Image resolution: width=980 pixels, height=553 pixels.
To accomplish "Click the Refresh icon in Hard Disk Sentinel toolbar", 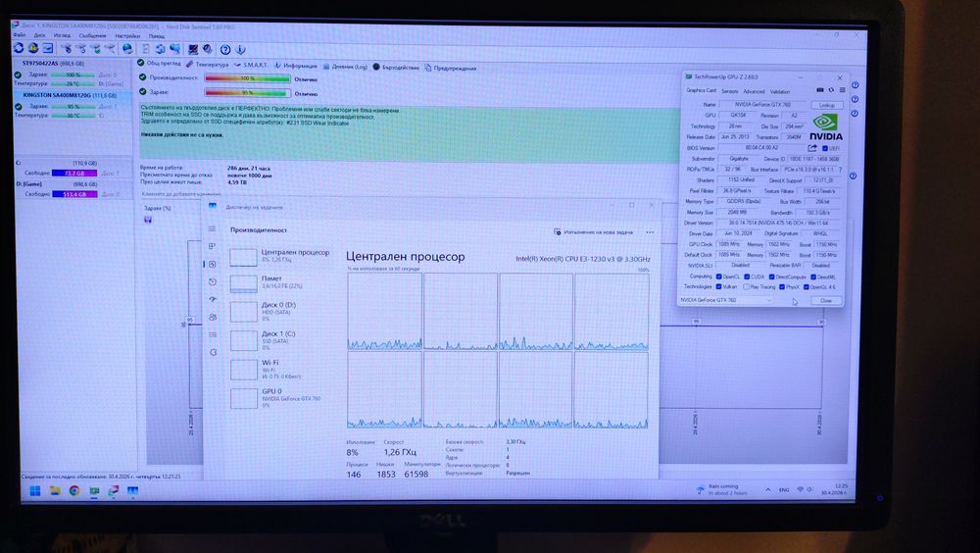I will pyautogui.click(x=18, y=48).
